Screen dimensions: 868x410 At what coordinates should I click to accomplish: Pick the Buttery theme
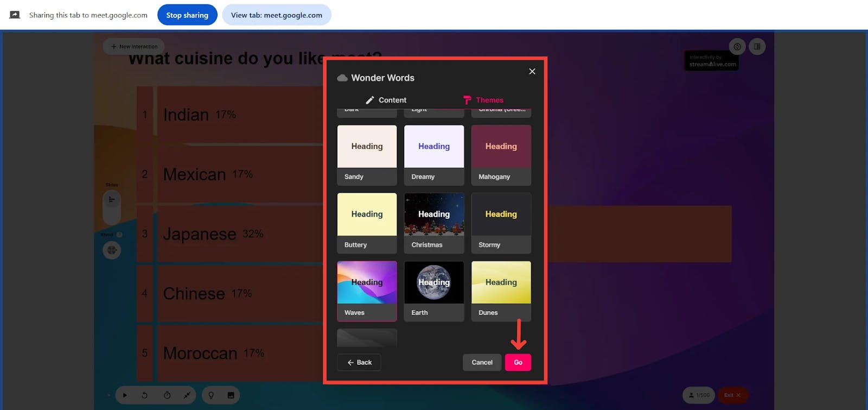(367, 223)
